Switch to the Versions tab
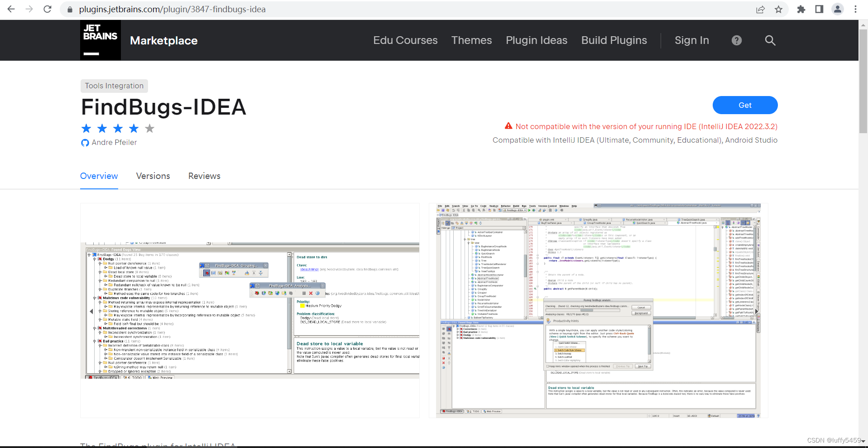 [153, 176]
